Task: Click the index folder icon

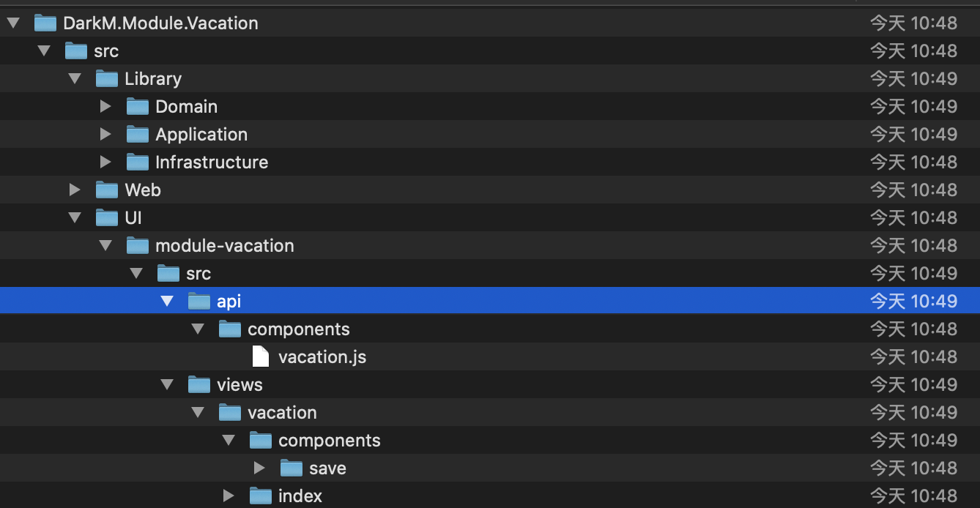Action: [x=261, y=496]
